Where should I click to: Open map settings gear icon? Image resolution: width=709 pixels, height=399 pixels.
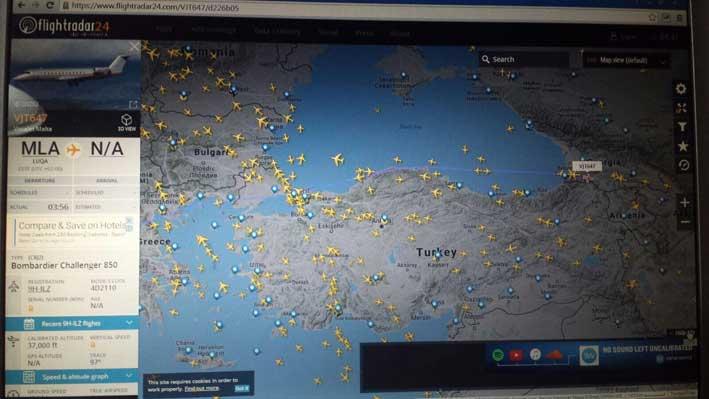(681, 89)
